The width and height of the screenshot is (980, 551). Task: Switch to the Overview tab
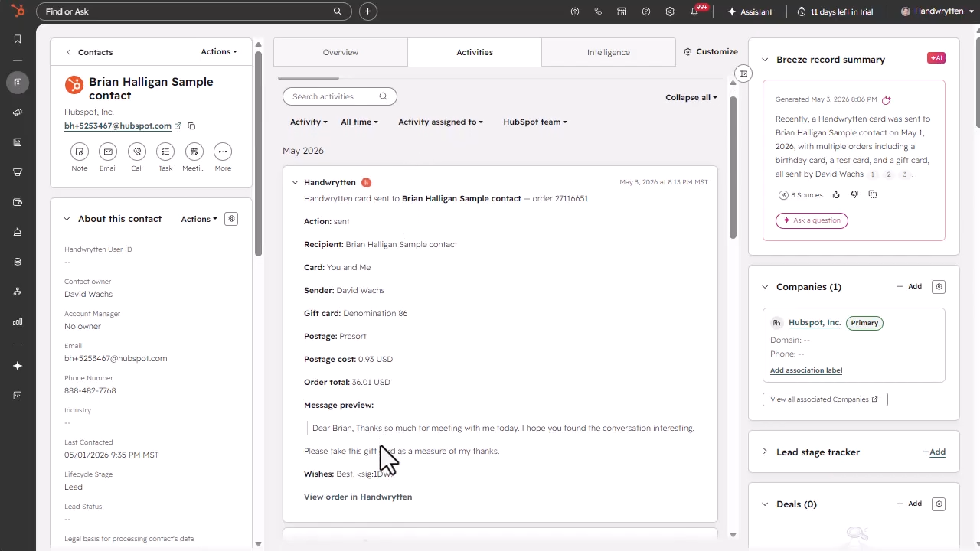[x=341, y=52]
